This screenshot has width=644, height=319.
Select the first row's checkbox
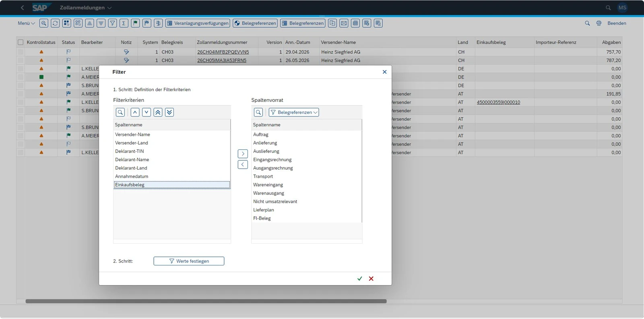pyautogui.click(x=21, y=52)
